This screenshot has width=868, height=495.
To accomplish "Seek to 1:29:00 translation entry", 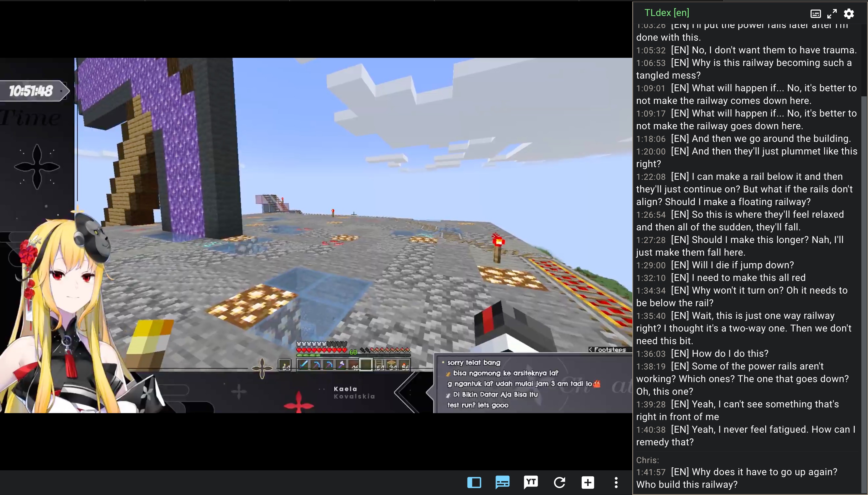I will tap(651, 265).
